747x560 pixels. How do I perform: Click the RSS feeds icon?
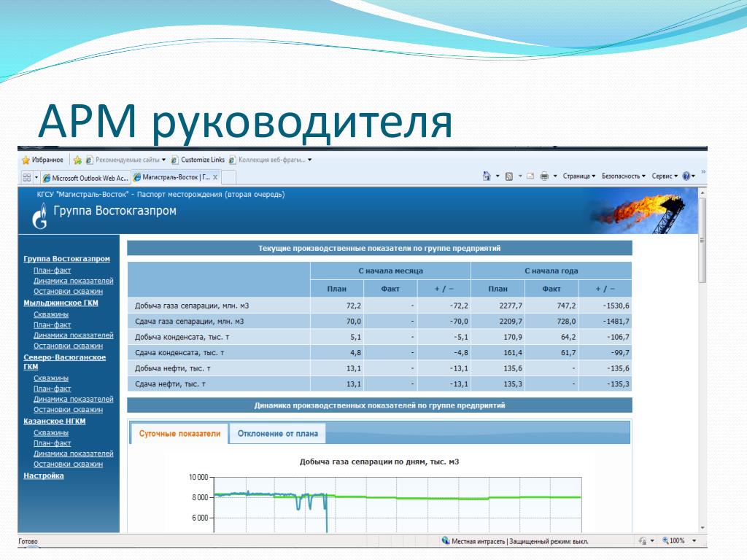coord(508,176)
